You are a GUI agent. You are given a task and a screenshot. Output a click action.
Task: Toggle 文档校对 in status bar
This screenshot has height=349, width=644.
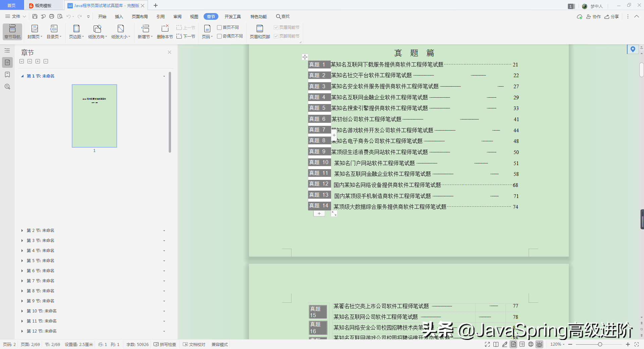click(194, 344)
